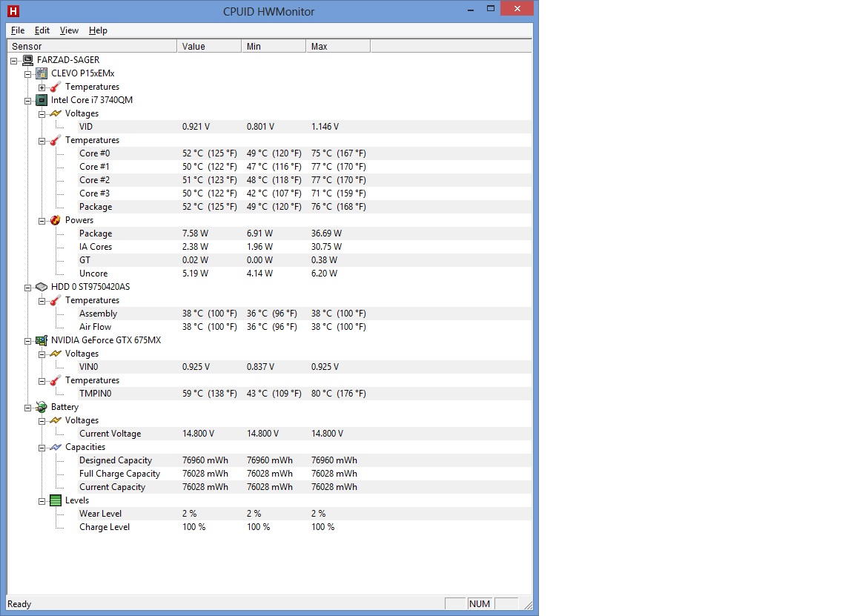
Task: Collapse the Powers node
Action: [42, 221]
